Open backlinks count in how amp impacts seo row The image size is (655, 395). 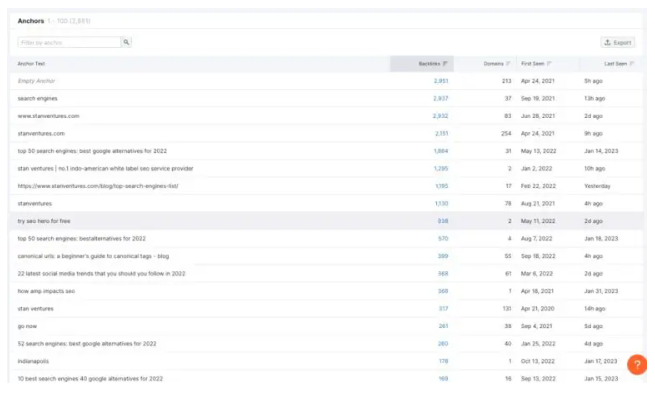click(x=443, y=291)
